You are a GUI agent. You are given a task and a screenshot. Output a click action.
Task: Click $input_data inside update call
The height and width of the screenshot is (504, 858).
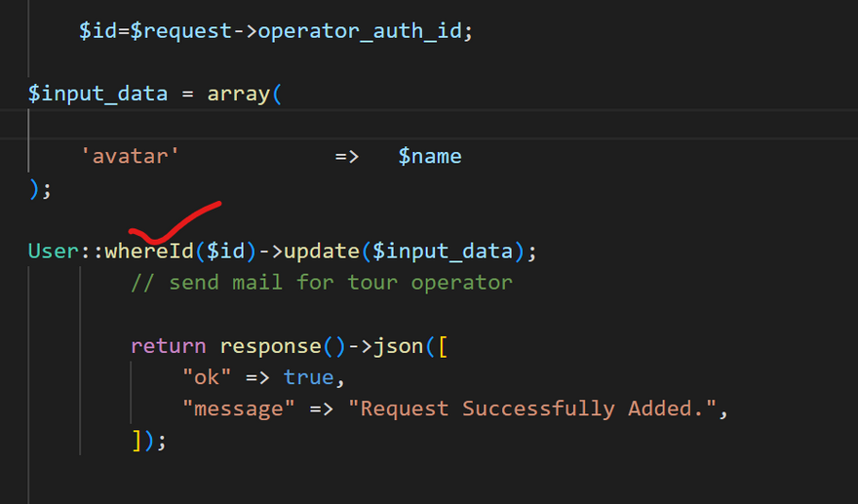[443, 252]
